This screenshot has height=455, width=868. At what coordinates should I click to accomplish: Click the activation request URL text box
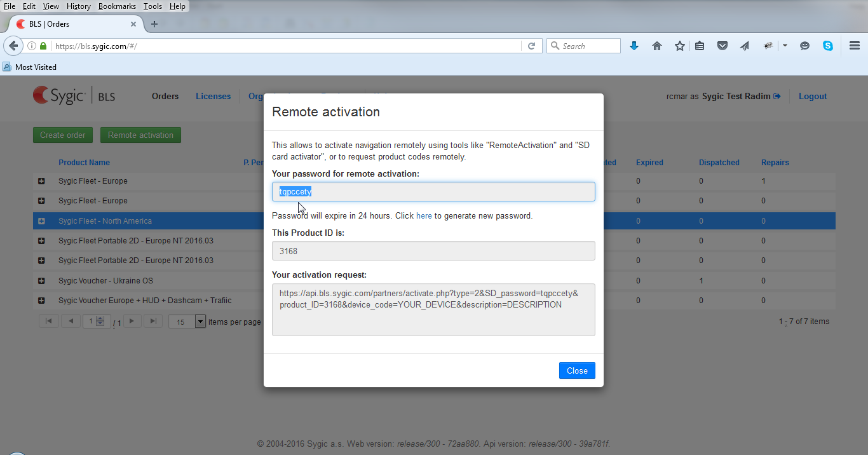point(433,309)
